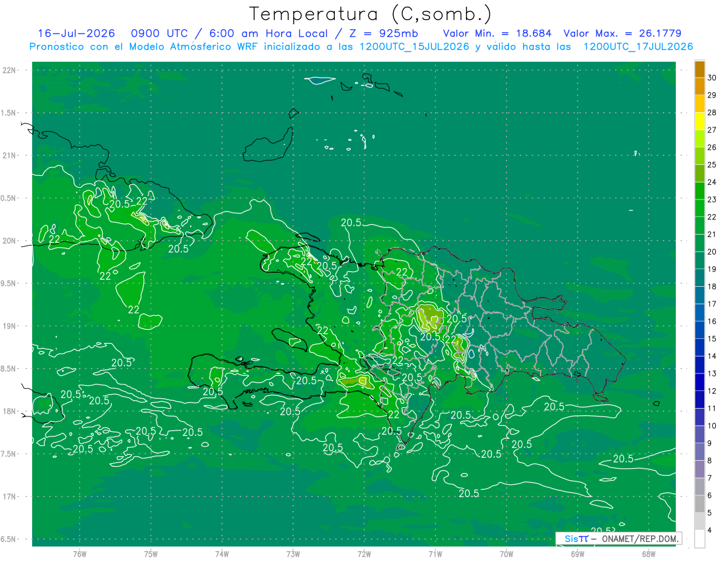Click the "1200UTC_15JUL2026" initialization time
This screenshot has height=562, width=728.
(x=414, y=47)
